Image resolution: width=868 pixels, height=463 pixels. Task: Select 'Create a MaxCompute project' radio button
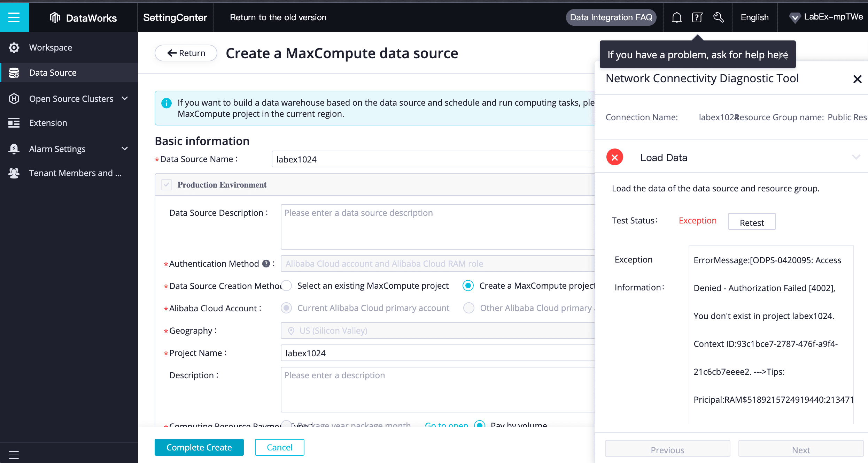[468, 286]
